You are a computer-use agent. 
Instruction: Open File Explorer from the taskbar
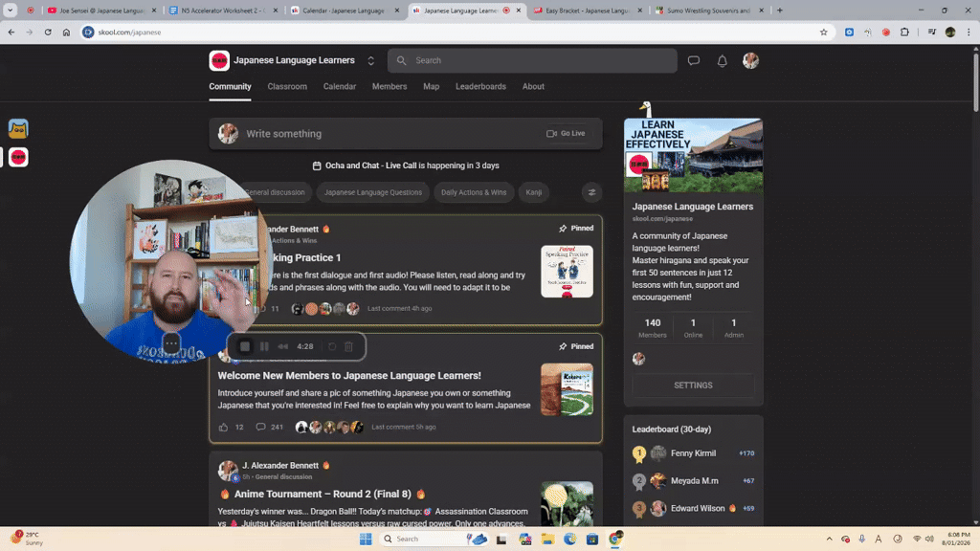click(x=547, y=539)
